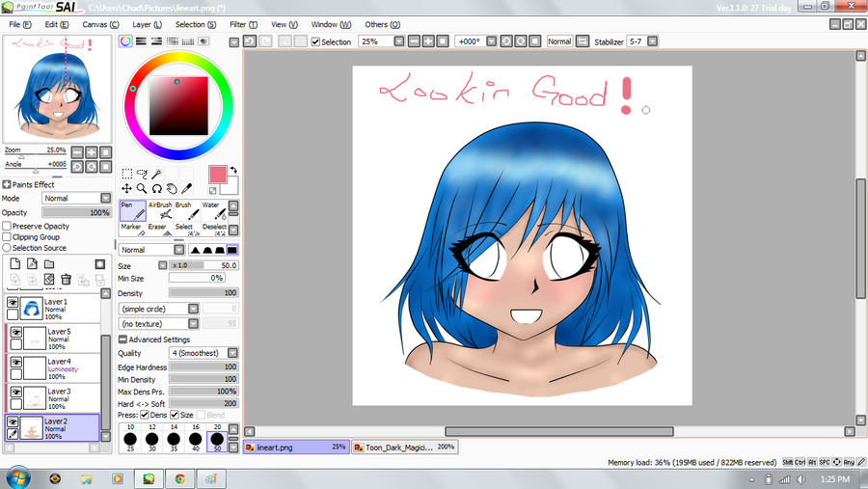Hide Layer3 using its eye icon
Image resolution: width=868 pixels, height=489 pixels.
[16, 393]
